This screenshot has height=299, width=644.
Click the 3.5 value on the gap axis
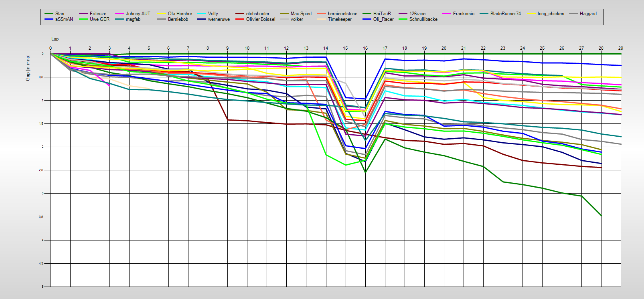[x=41, y=217]
